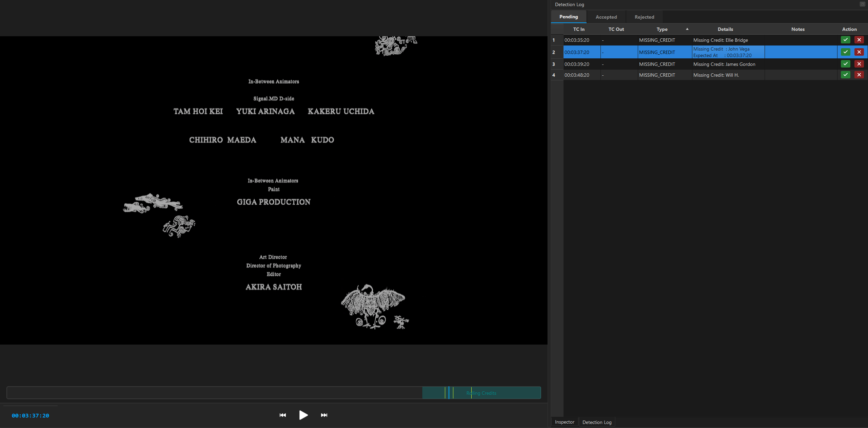Toggle the Type column sort order
This screenshot has height=428, width=868.
click(x=662, y=29)
